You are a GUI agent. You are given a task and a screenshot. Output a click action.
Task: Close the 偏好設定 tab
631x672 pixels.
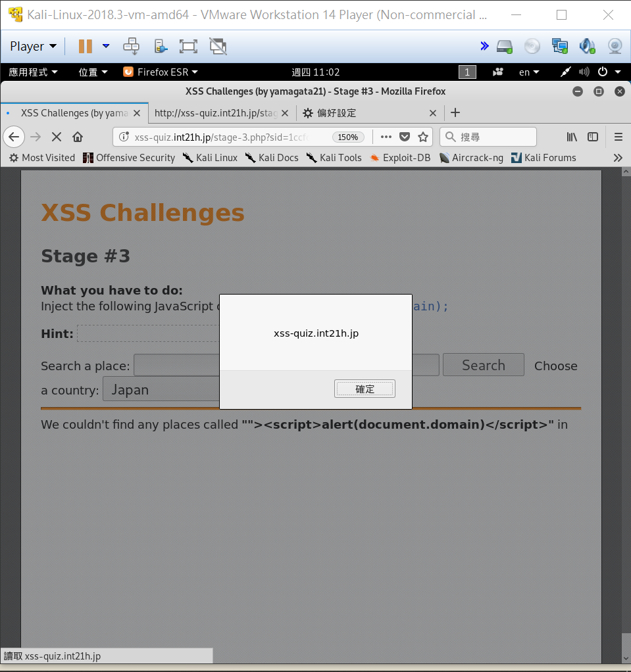click(x=433, y=113)
